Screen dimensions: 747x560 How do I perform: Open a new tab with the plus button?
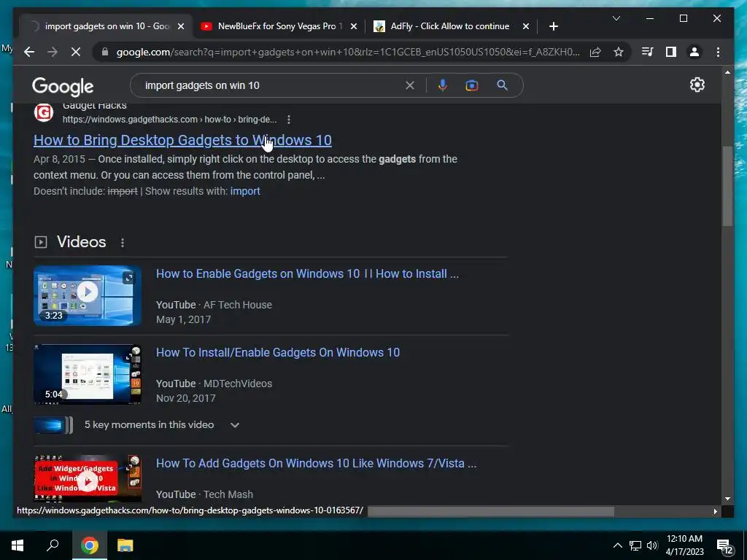[x=553, y=26]
